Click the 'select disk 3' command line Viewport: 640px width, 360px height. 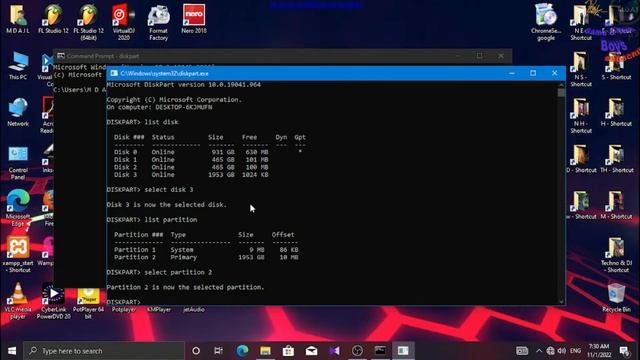(x=150, y=190)
